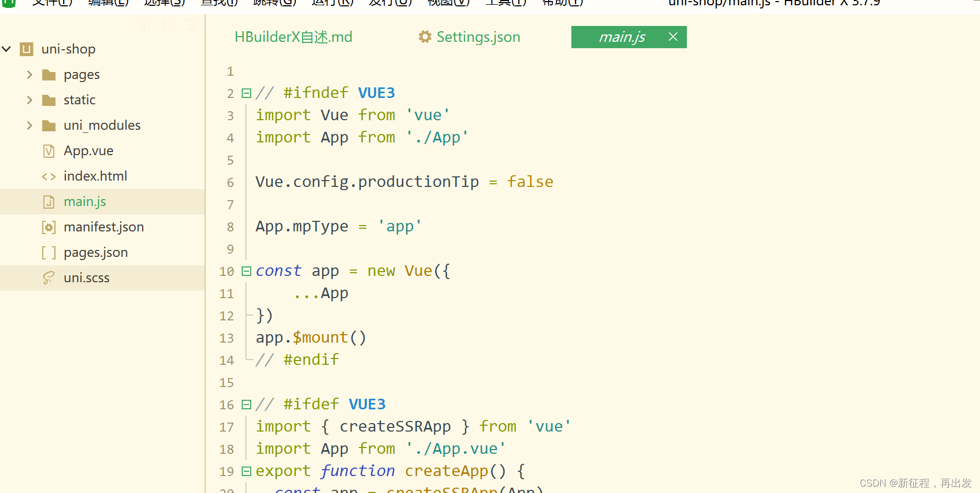Click $mount on line 13
The width and height of the screenshot is (980, 493).
point(321,338)
